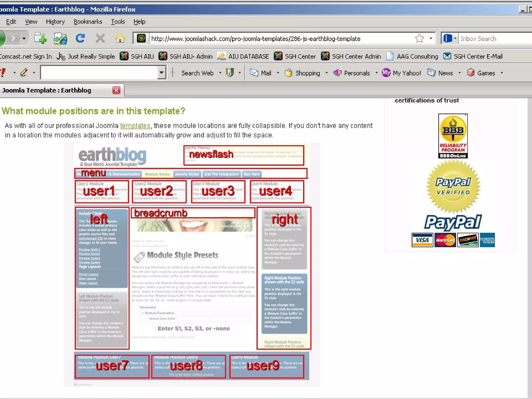Viewport: 532px width, 399px height.
Task: Expand the Search Web options arrow
Action: coord(220,73)
